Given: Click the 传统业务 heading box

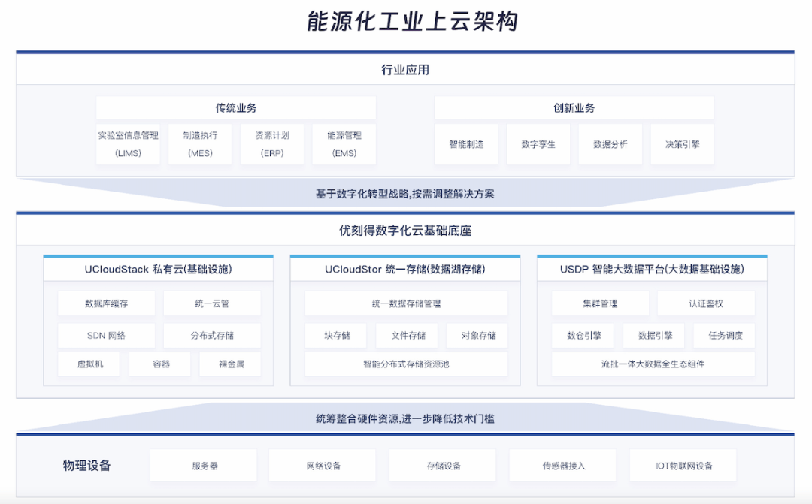Looking at the screenshot, I should pyautogui.click(x=236, y=107).
